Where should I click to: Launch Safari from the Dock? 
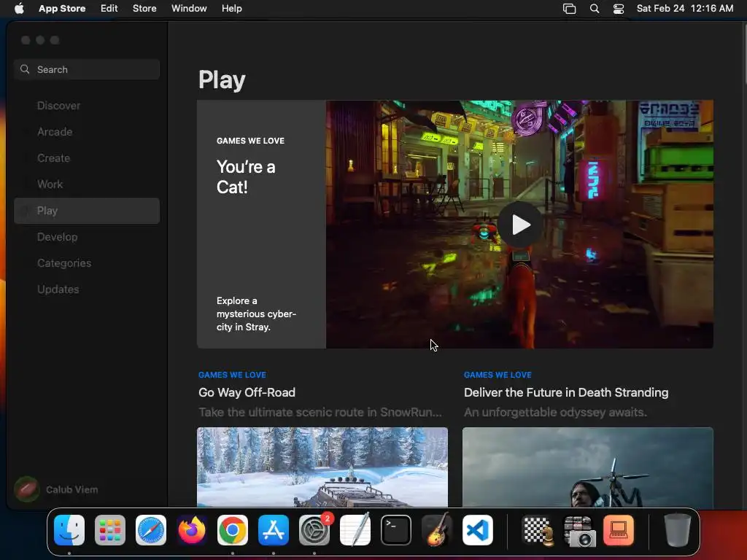(151, 530)
